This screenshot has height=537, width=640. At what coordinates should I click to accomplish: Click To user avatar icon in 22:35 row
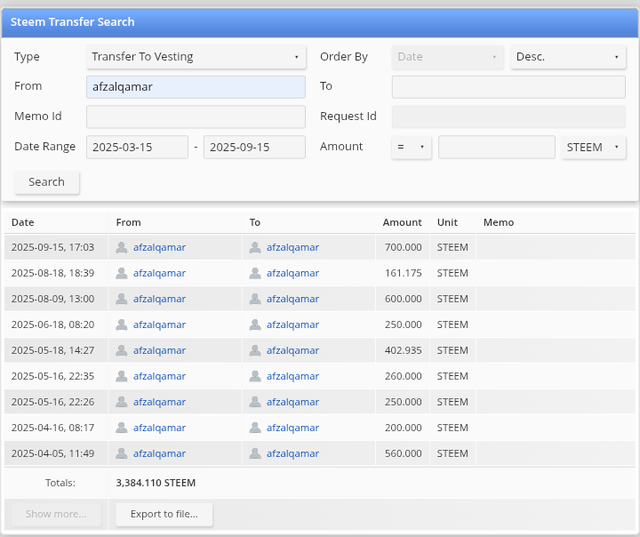tap(255, 376)
